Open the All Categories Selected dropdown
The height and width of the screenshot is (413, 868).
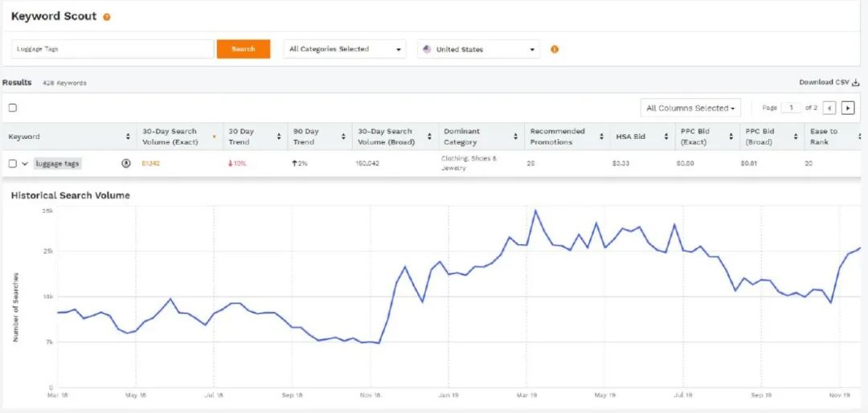tap(345, 49)
